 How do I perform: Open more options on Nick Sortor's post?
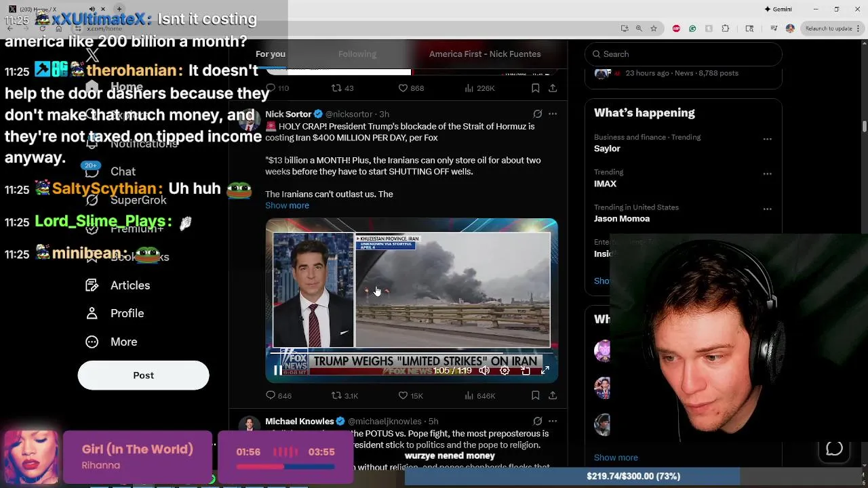click(x=553, y=114)
